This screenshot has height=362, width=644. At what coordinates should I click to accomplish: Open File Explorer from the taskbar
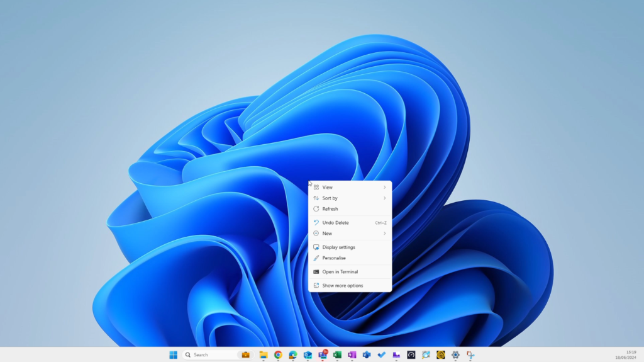263,354
